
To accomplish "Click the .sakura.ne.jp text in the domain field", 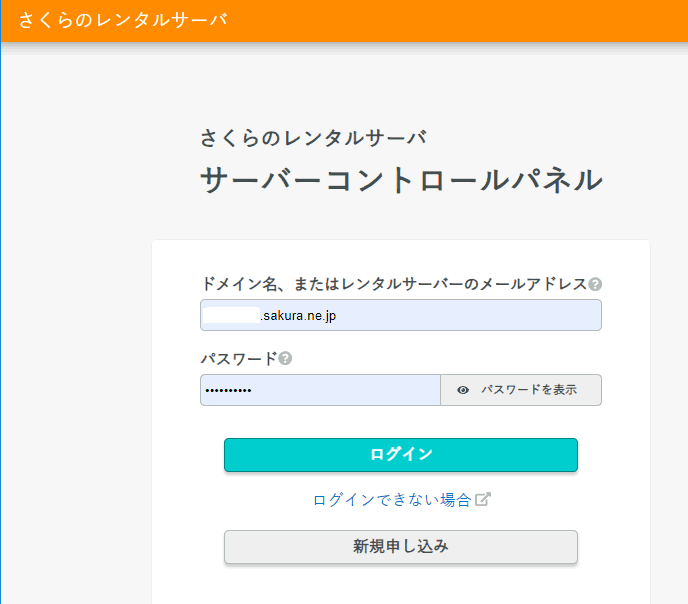I will (x=299, y=316).
